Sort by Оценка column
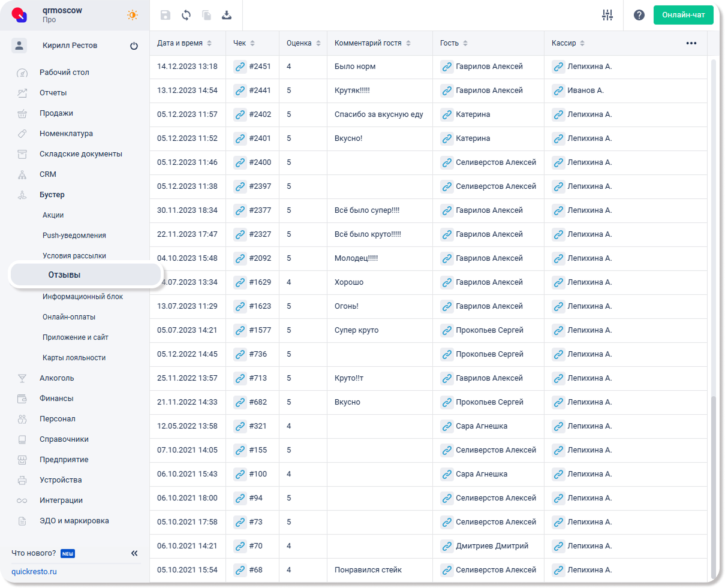Image resolution: width=725 pixels, height=588 pixels. pos(303,43)
